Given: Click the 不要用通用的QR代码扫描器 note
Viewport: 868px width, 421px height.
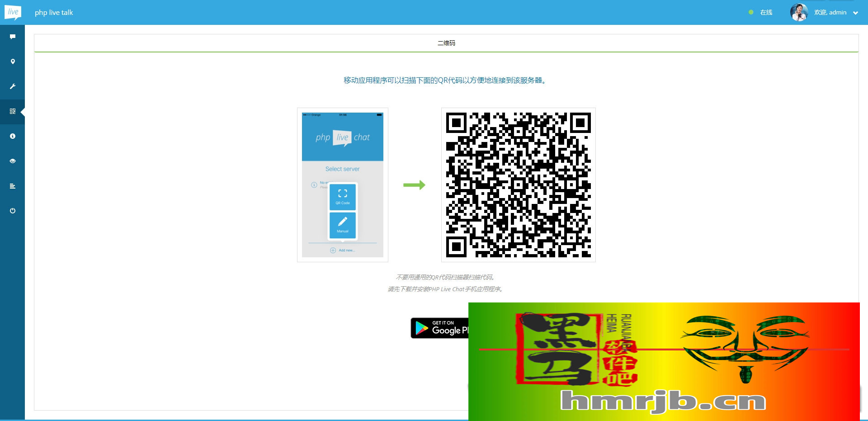Looking at the screenshot, I should click(446, 277).
